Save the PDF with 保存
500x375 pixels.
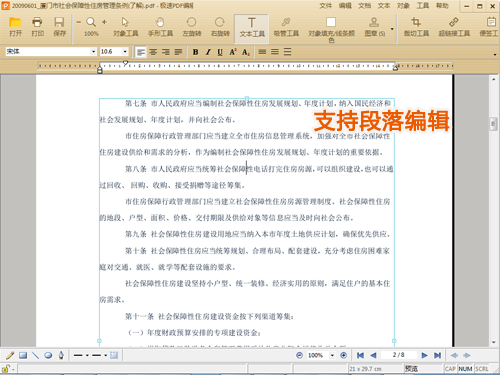[59, 26]
